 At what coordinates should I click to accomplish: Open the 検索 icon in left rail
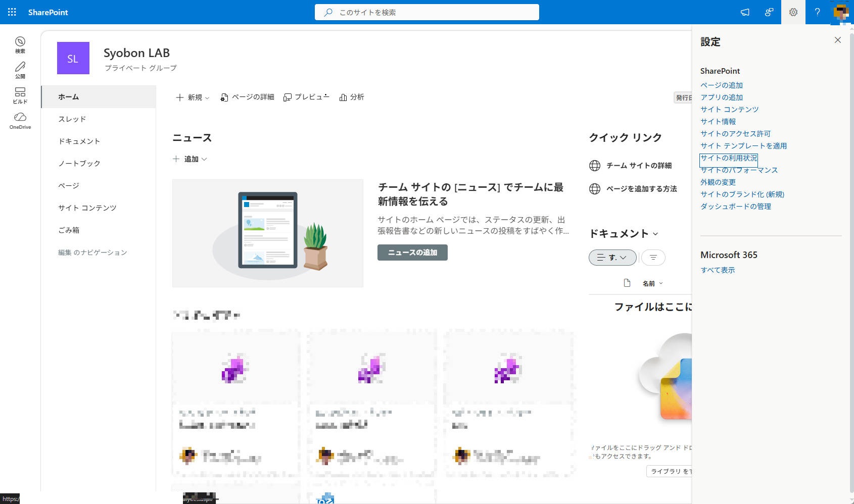(20, 44)
